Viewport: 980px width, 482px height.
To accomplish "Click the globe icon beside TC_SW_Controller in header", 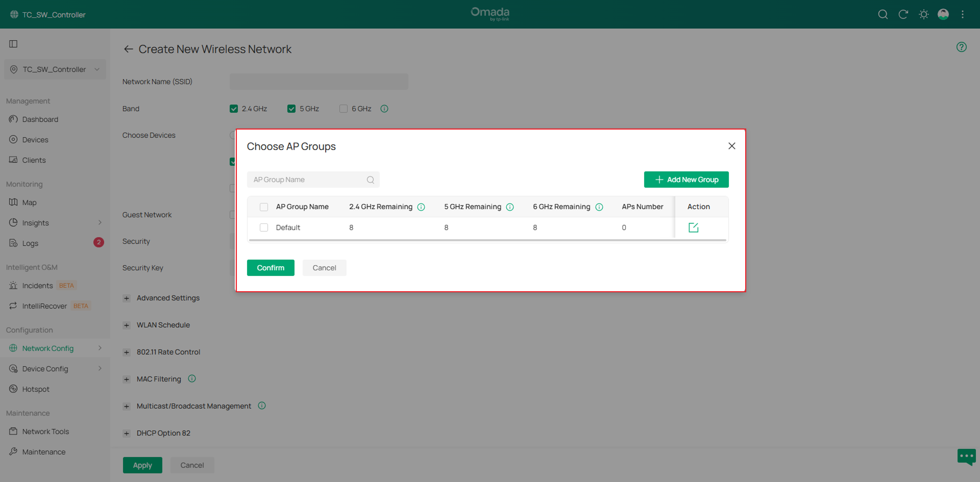I will [x=14, y=14].
